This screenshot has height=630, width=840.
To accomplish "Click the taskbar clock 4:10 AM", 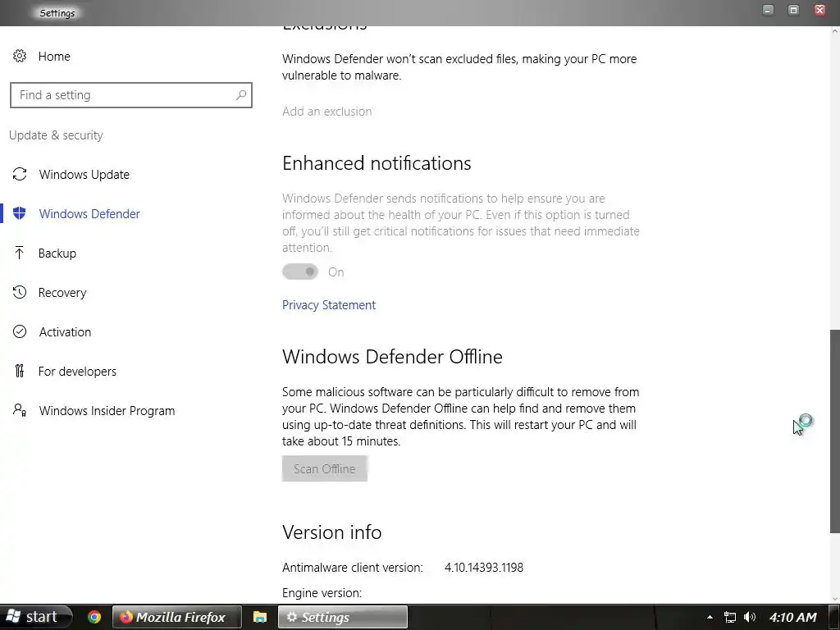I will click(x=793, y=617).
